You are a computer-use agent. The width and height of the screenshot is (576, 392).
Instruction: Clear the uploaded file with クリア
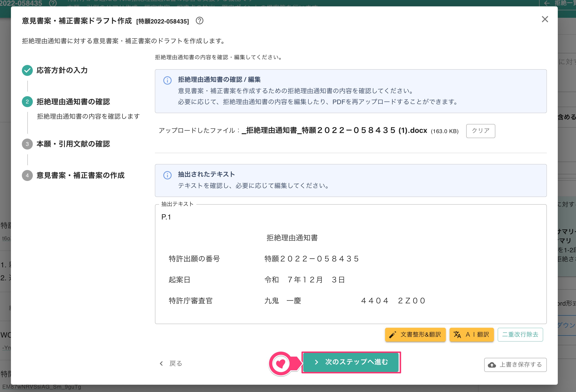click(x=480, y=131)
